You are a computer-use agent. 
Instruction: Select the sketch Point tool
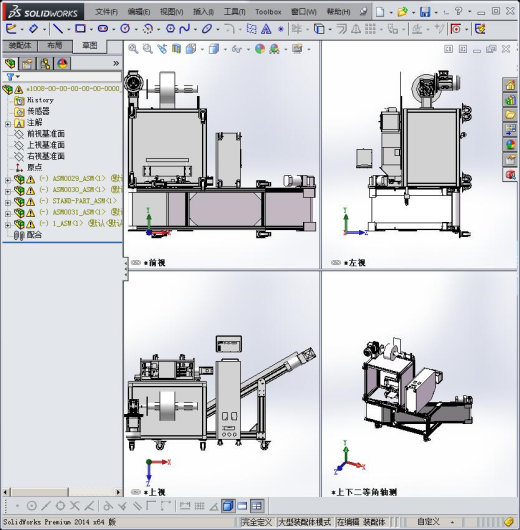click(281, 29)
